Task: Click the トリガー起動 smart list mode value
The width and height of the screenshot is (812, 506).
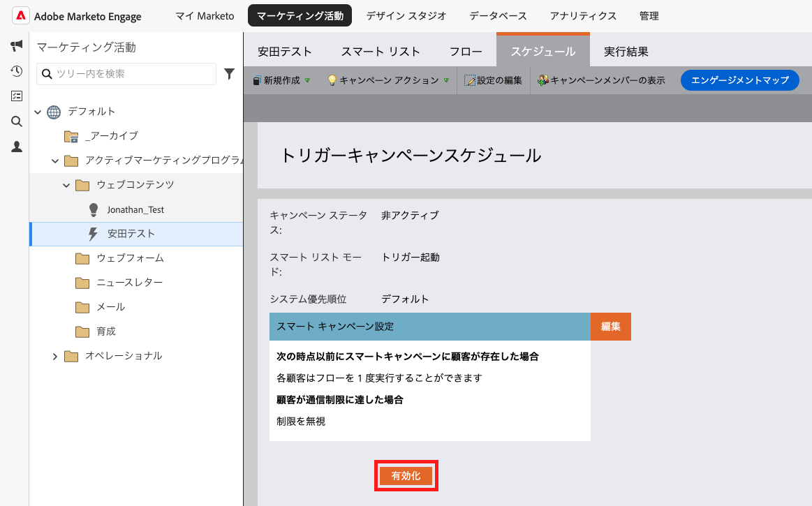Action: click(x=410, y=258)
